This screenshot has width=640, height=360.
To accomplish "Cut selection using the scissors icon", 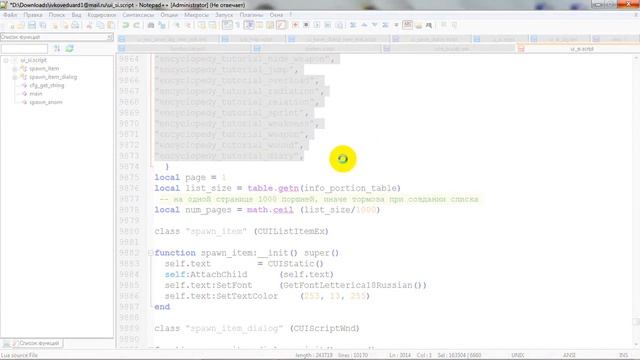I will click(89, 25).
